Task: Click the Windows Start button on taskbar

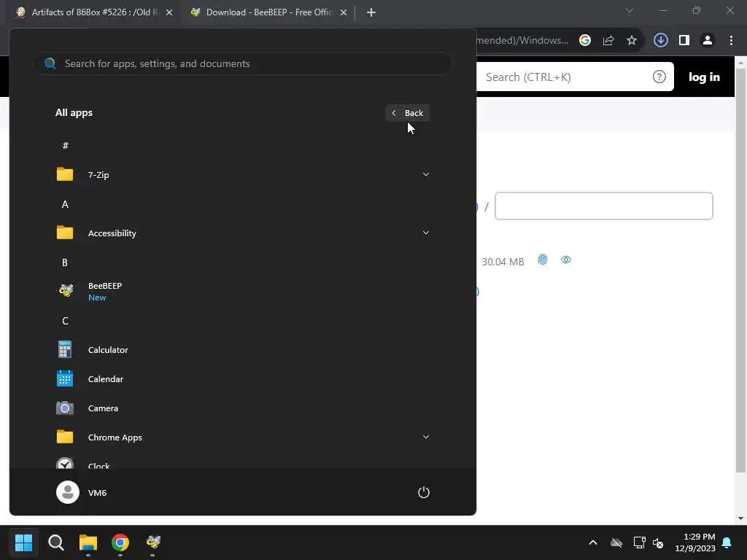Action: point(23,542)
